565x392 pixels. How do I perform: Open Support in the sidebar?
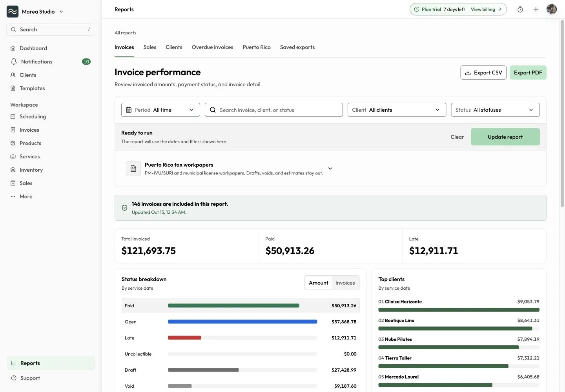[x=51, y=378]
